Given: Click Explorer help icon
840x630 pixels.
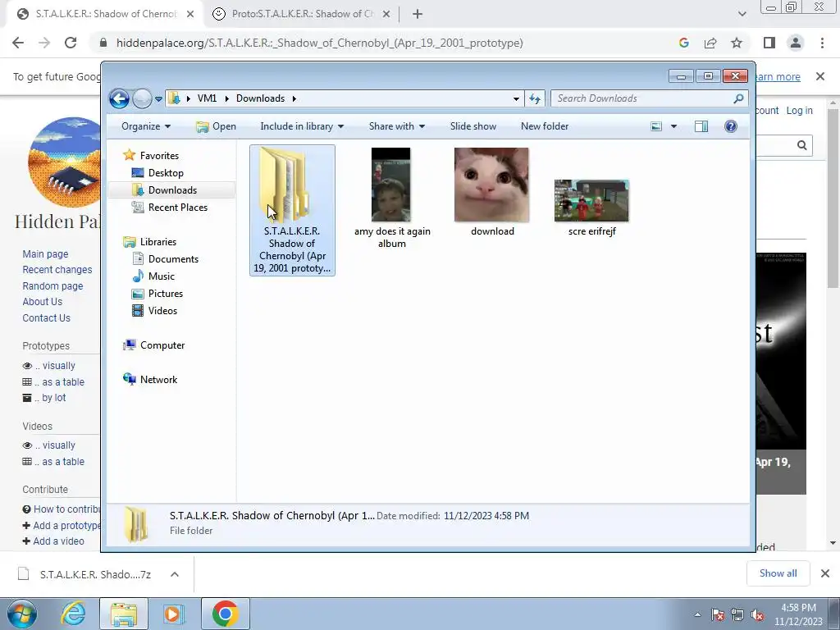Looking at the screenshot, I should (731, 126).
